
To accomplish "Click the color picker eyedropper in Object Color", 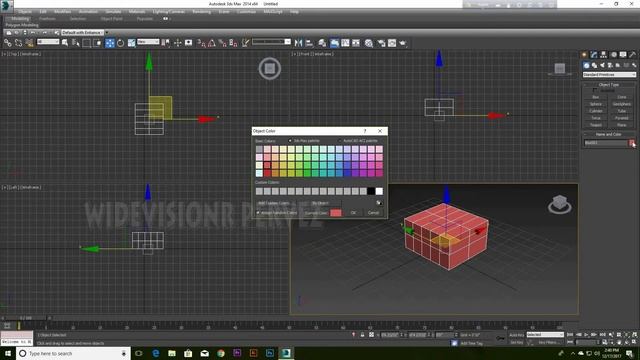I will pos(379,203).
